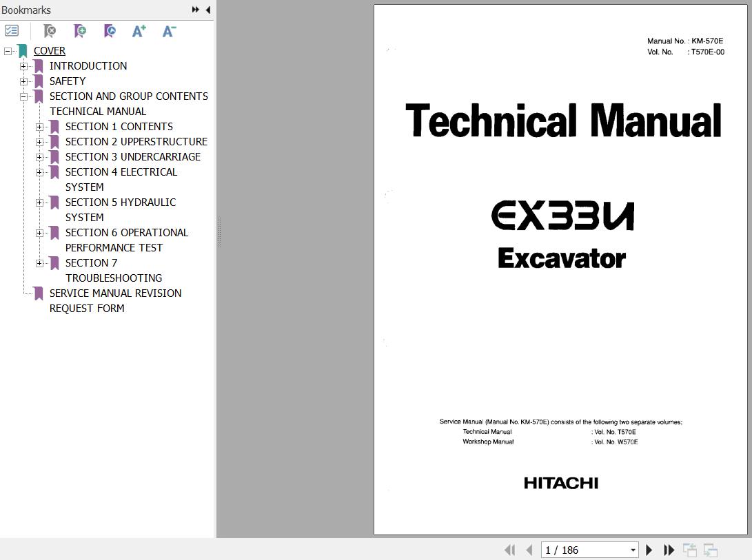Viewport: 752px width, 560px height.
Task: Open the SAFETY bookmark
Action: pyautogui.click(x=68, y=81)
